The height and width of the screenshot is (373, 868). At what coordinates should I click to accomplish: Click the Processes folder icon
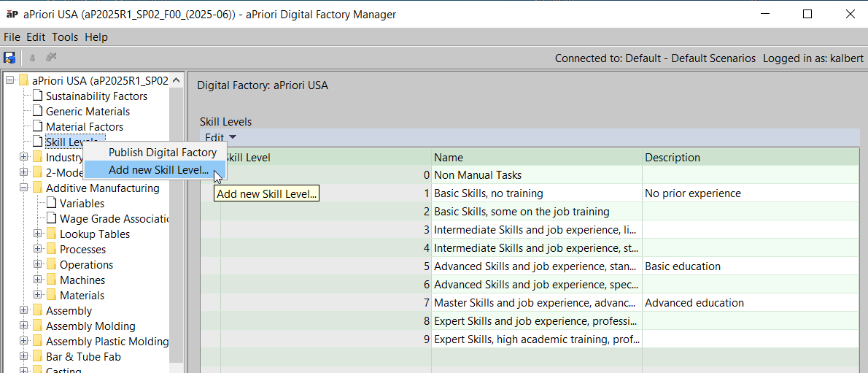click(51, 250)
